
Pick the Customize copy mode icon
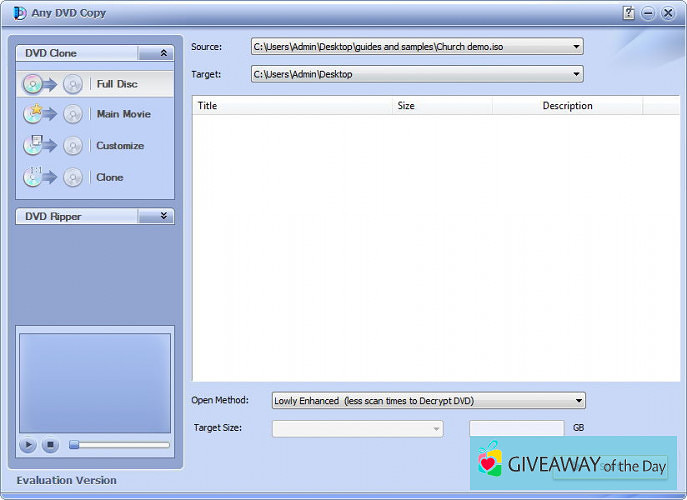(x=53, y=146)
